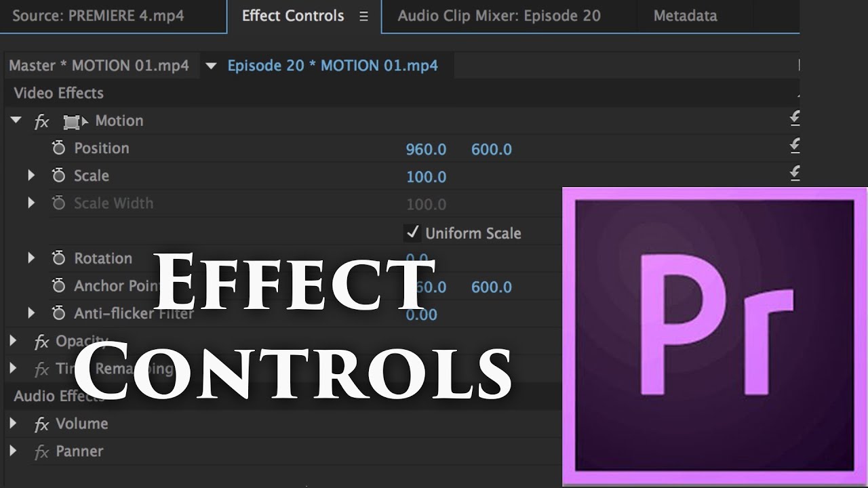Screen dimensions: 868x488
Task: Select Episode 20 * MOTION 01.mp4 clip link
Action: (332, 66)
